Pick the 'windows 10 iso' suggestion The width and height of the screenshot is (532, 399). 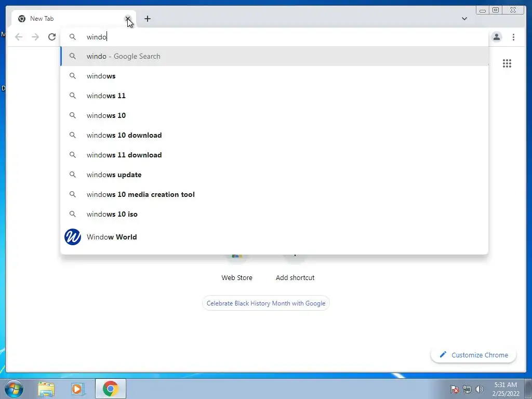pos(274,214)
